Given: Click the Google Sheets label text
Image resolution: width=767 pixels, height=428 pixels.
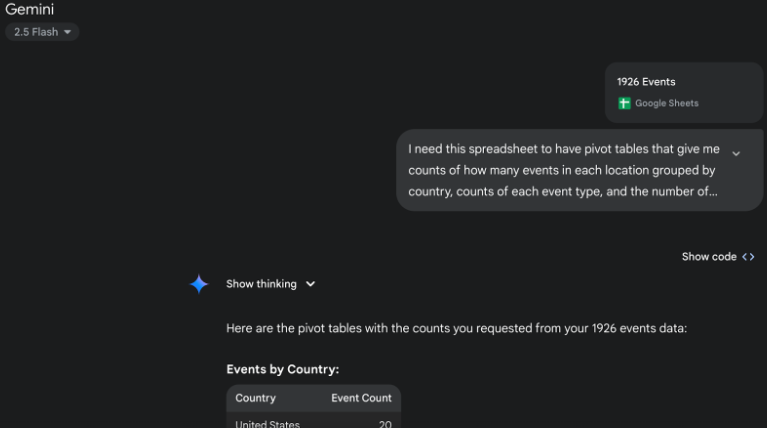Looking at the screenshot, I should tap(666, 103).
